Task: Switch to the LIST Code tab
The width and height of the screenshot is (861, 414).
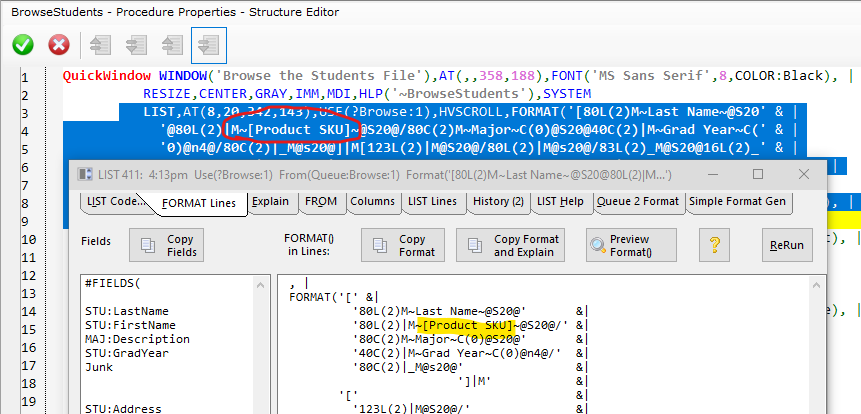Action: tap(114, 202)
